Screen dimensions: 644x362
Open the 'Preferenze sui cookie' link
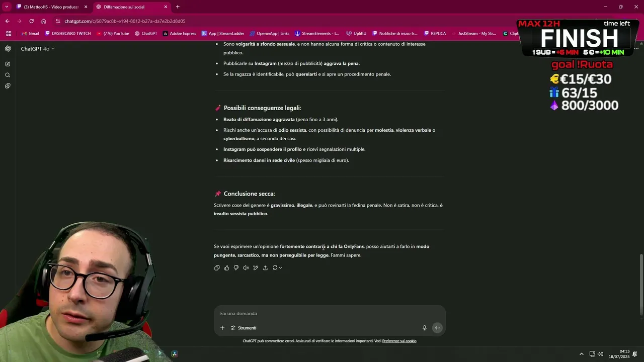[x=399, y=341]
